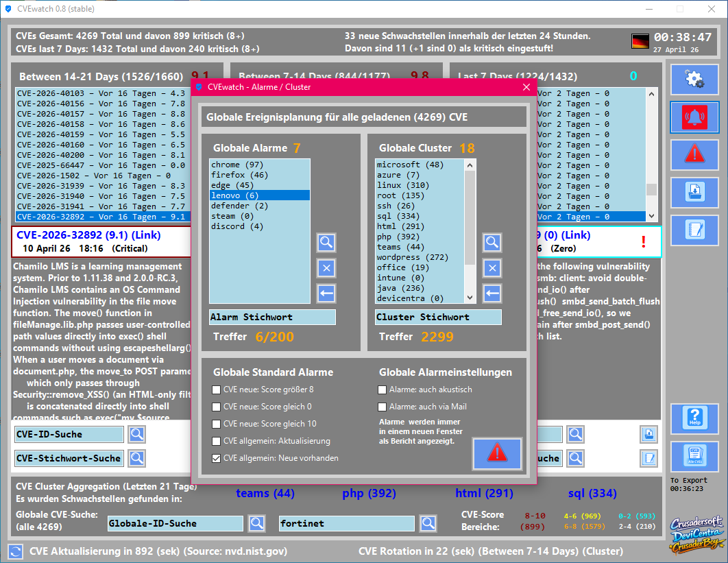Select 'linux (310)' in cluster list
The height and width of the screenshot is (563, 728).
(x=420, y=185)
